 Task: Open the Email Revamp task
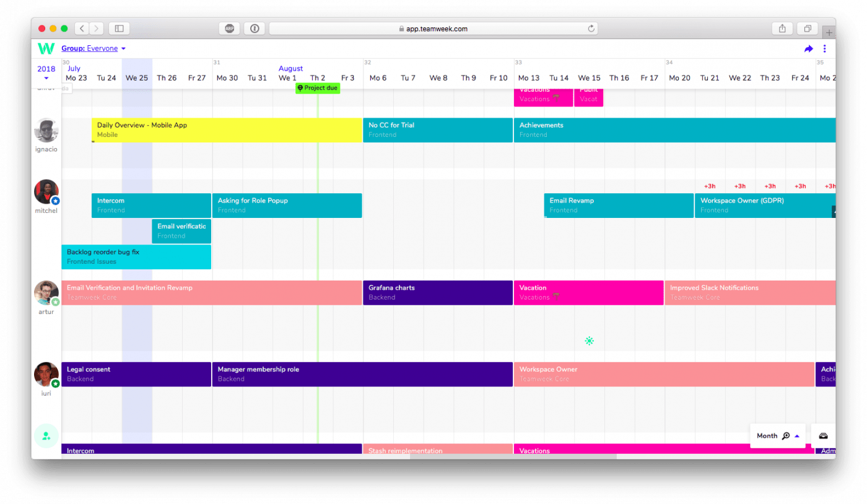[x=619, y=206]
